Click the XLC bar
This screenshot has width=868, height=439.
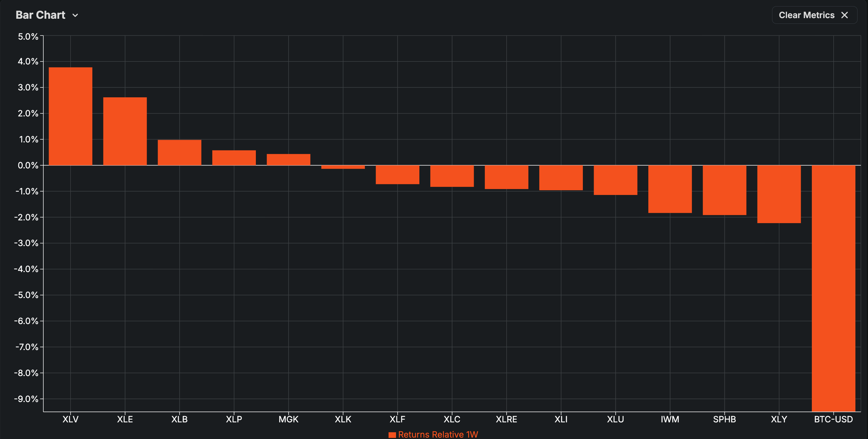coord(452,176)
